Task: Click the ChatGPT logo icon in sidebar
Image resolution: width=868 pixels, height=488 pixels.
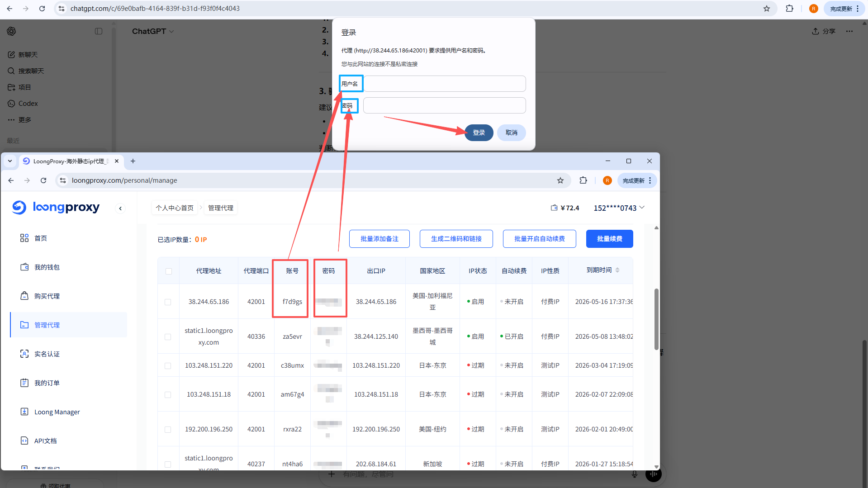Action: pos(12,31)
